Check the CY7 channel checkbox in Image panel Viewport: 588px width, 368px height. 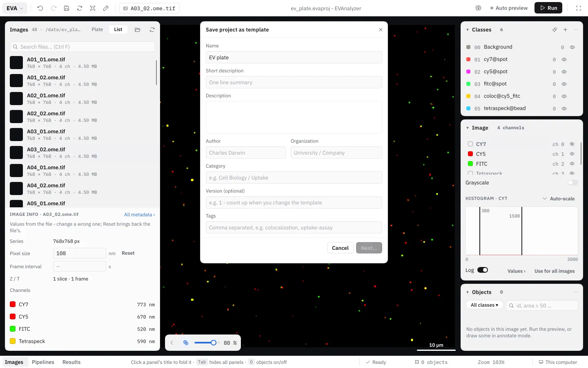pos(470,144)
